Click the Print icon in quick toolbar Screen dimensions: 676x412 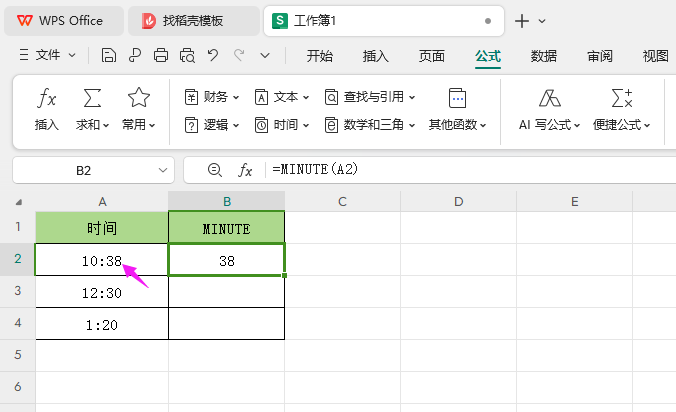161,56
